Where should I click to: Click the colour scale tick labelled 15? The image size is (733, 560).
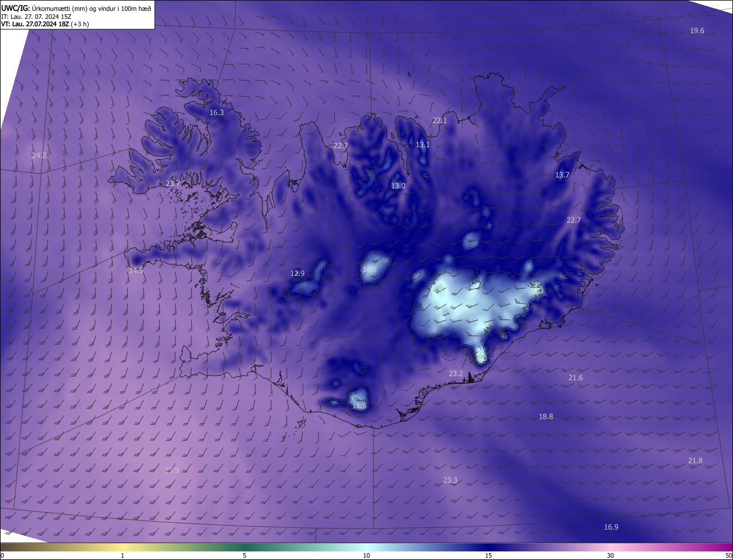[x=488, y=555]
